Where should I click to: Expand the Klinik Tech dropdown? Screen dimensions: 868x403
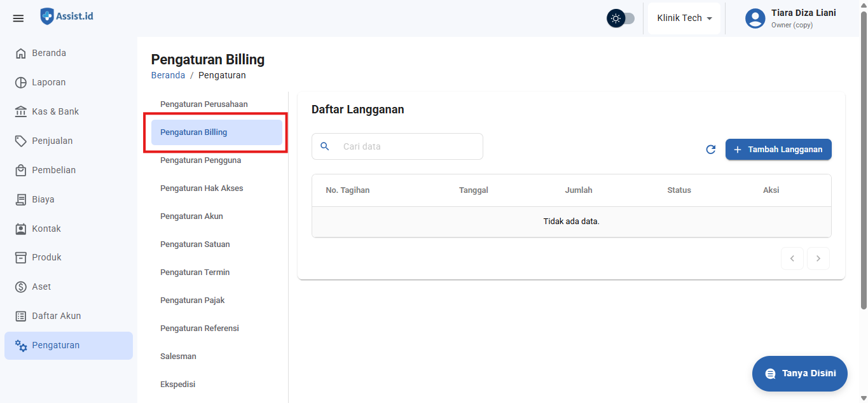(x=684, y=18)
